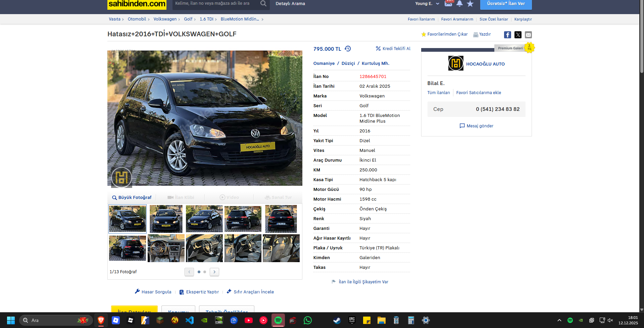Click Ücretsiz İlan Ver button
The width and height of the screenshot is (644, 328).
[x=506, y=4]
